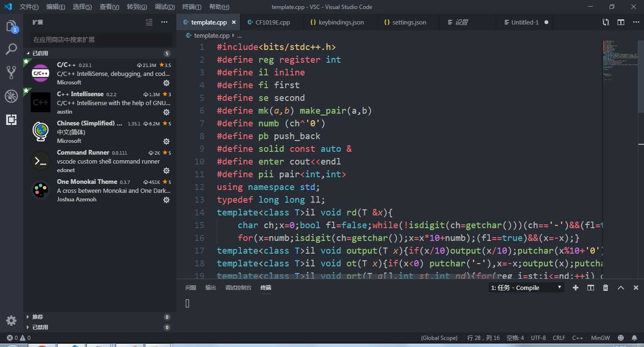Click the C/C++ extension logo
This screenshot has width=644, height=347.
pos(41,73)
